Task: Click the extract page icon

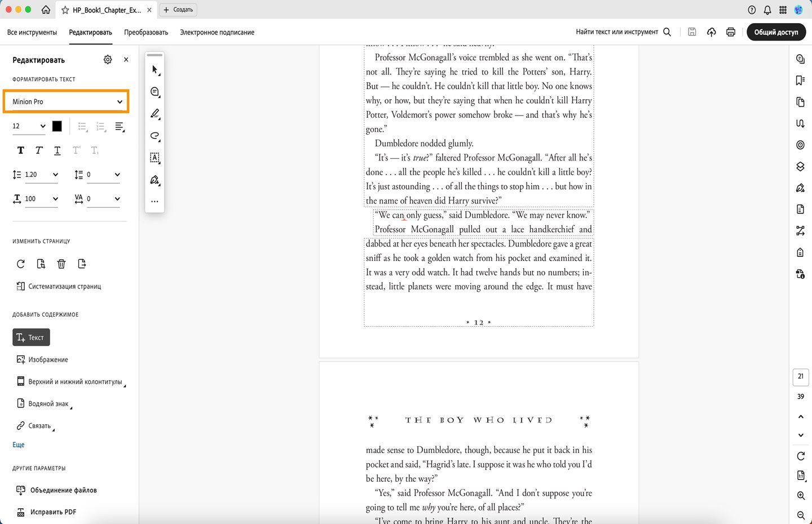Action: click(x=82, y=264)
